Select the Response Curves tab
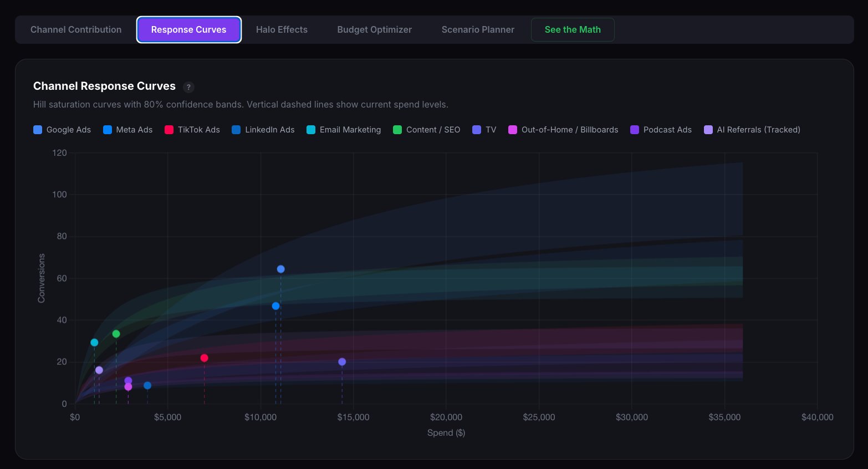The image size is (868, 469). pyautogui.click(x=188, y=29)
